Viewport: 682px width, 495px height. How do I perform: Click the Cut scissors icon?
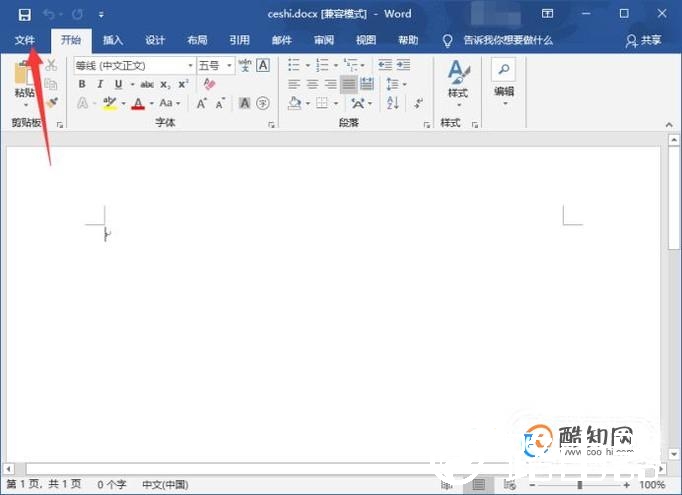tap(51, 65)
